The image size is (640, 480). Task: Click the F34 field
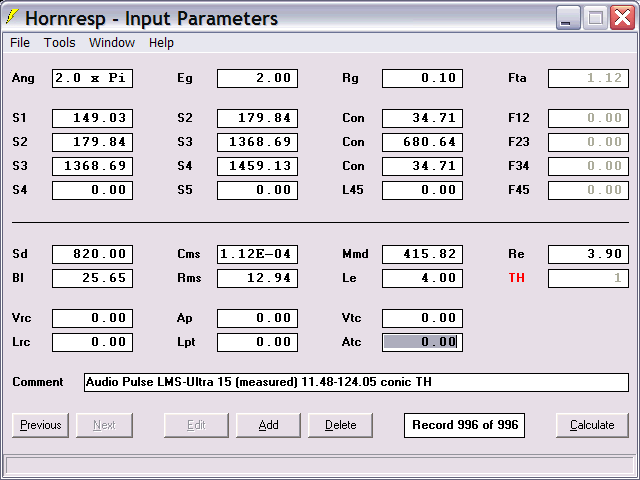(588, 166)
